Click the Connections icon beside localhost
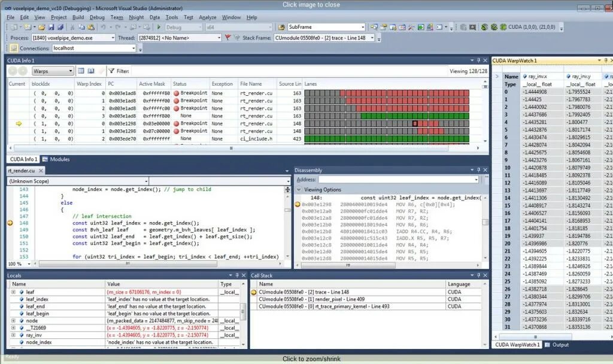The width and height of the screenshot is (613, 364). [14, 48]
